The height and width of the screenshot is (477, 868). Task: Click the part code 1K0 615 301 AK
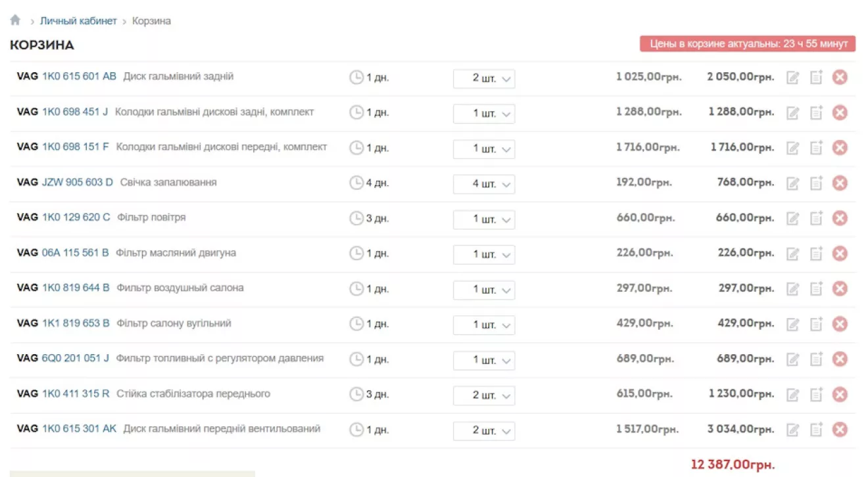[79, 428]
